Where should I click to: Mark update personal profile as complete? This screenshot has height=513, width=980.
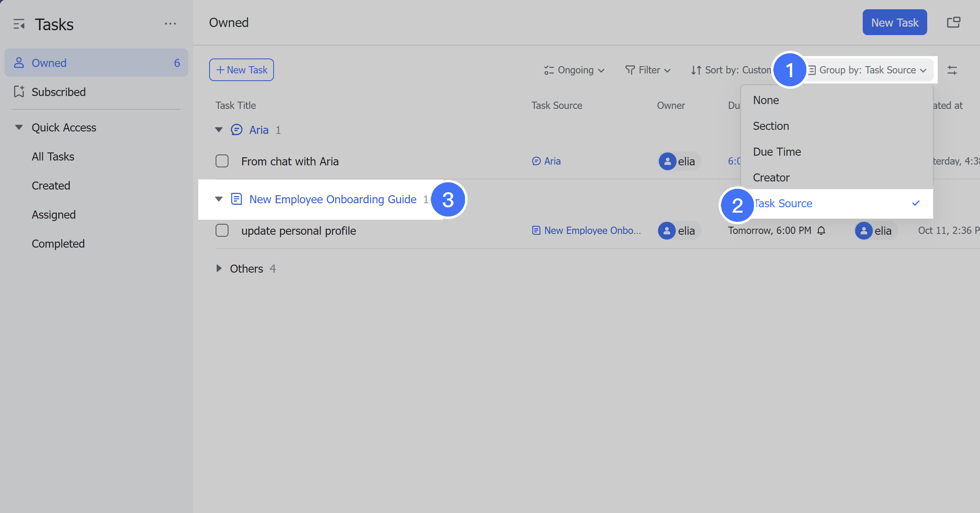[x=222, y=230]
